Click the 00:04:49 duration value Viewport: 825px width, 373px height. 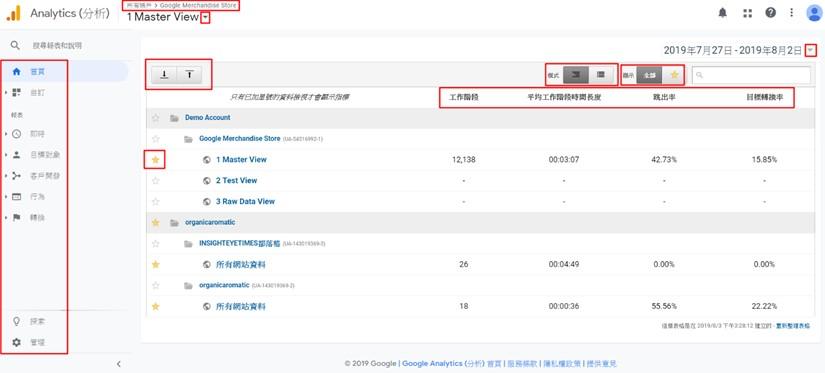point(564,264)
